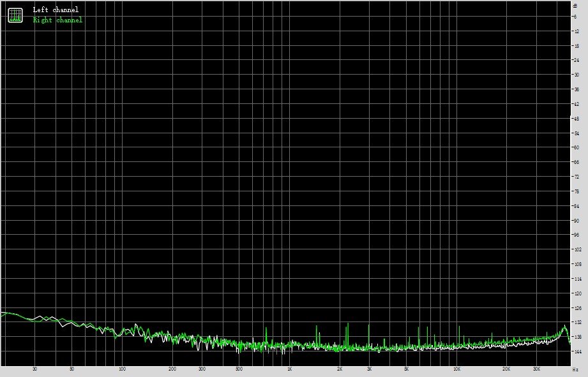Click the 500 Hz frequency axis label
Image resolution: width=588 pixels, height=377 pixels.
tap(239, 369)
